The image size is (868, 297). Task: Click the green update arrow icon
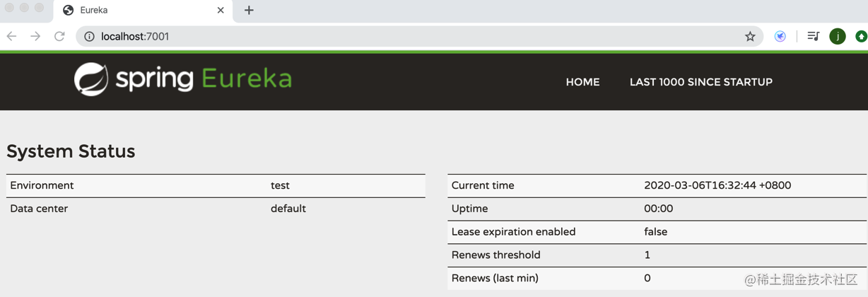(x=861, y=36)
